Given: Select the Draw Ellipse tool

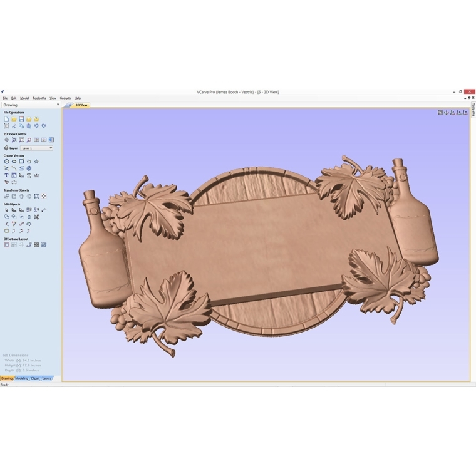Looking at the screenshot, I should 14,162.
